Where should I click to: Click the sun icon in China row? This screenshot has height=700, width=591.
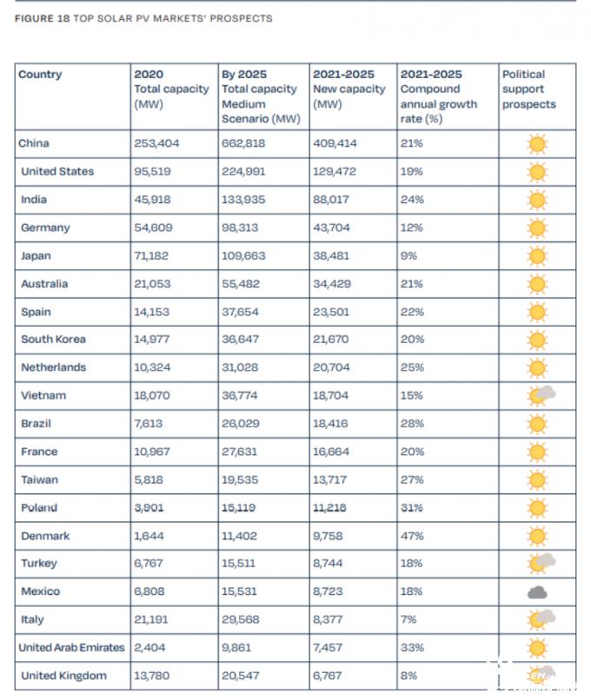[x=537, y=144]
